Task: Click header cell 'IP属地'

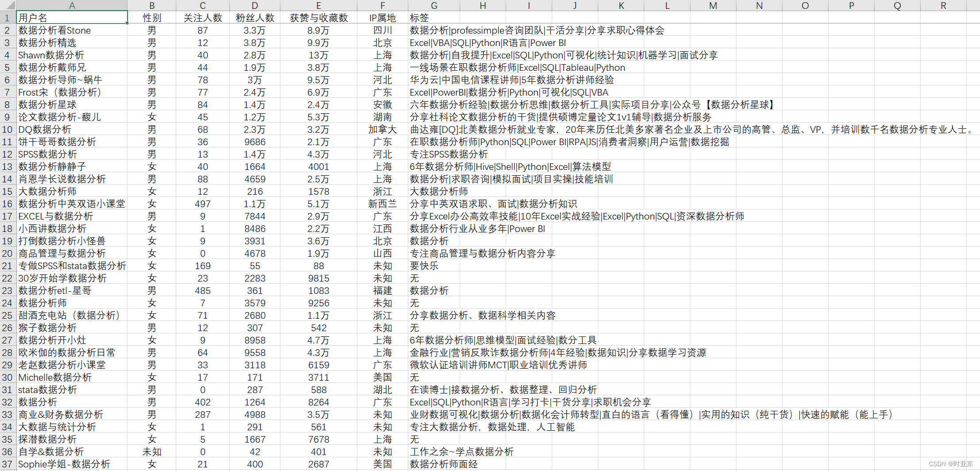Action: [383, 18]
